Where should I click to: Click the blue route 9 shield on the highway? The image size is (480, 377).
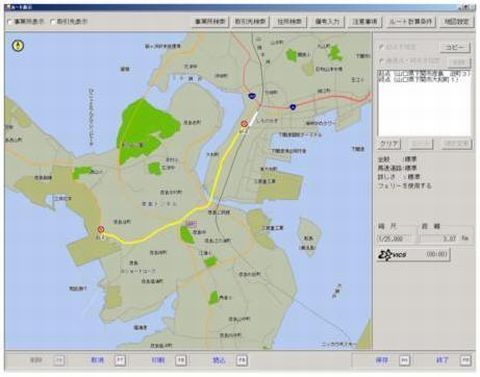pyautogui.click(x=293, y=107)
